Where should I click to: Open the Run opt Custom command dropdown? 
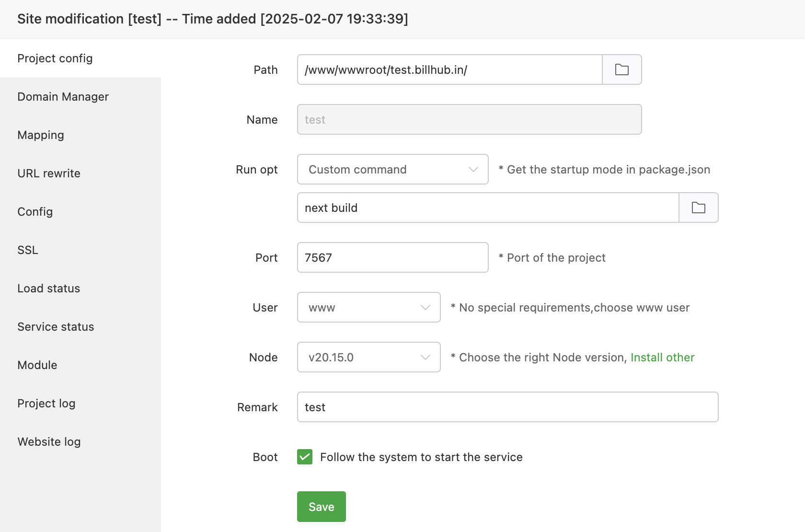pos(392,170)
